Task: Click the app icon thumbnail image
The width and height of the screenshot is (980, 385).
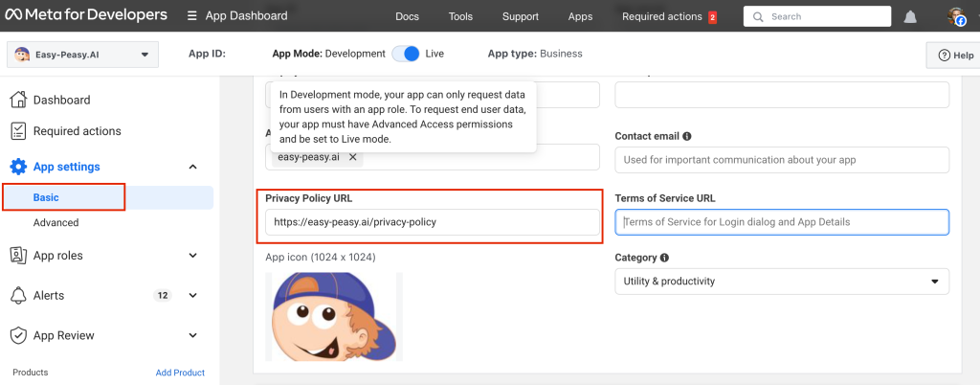Action: click(333, 316)
